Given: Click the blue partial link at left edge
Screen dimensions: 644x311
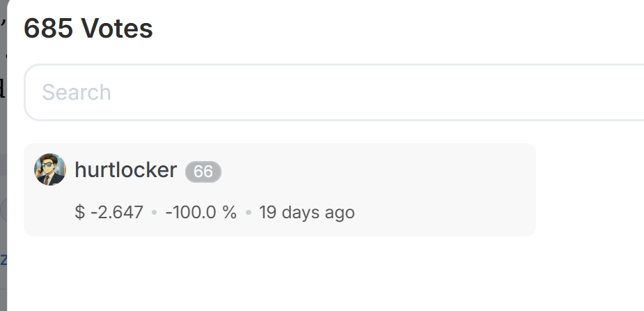Looking at the screenshot, I should click(x=3, y=260).
